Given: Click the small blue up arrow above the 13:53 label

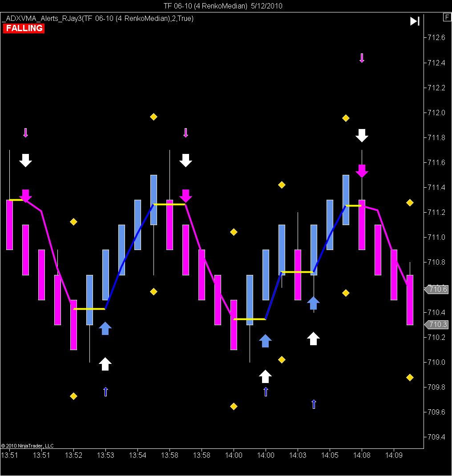Looking at the screenshot, I should click(x=105, y=392).
